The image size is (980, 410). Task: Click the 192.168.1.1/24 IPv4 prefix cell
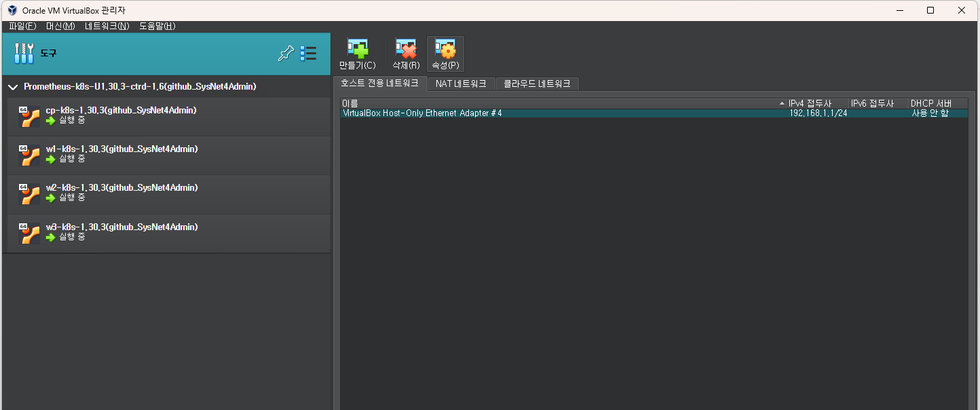click(x=818, y=113)
